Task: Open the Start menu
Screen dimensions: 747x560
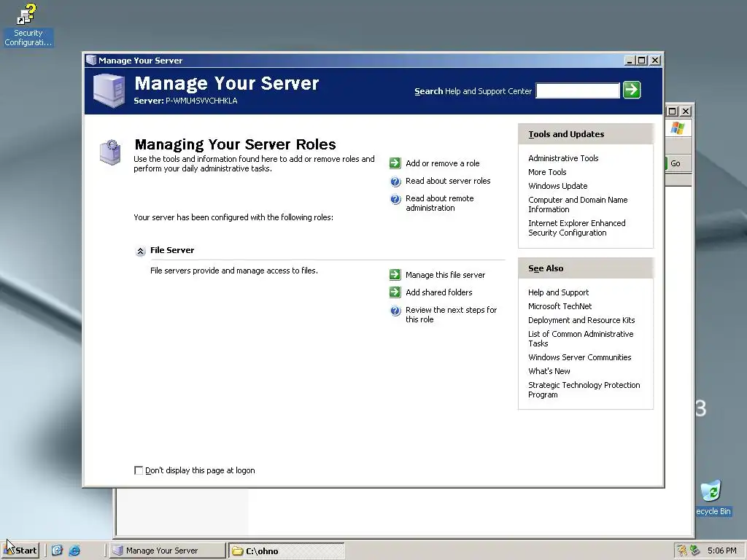Action: coord(20,551)
